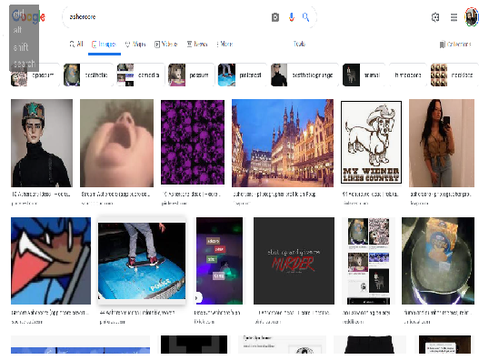This screenshot has width=479, height=360.
Task: Switch to the Maps tab
Action: (135, 44)
